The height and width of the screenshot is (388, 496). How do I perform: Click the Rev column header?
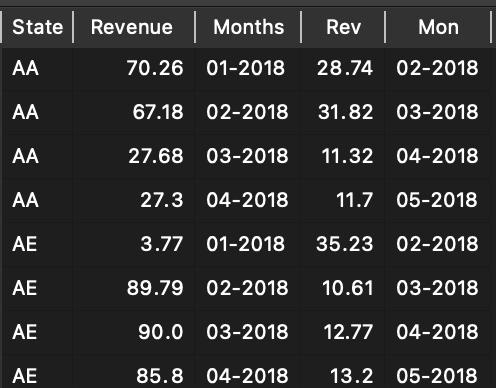tap(343, 27)
